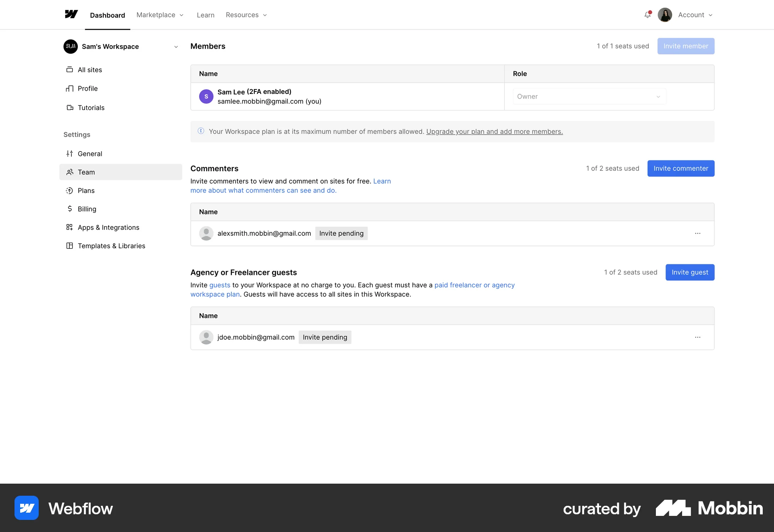Screen dimensions: 774x532
Task: Open Billing via the dollar icon
Action: [69, 209]
